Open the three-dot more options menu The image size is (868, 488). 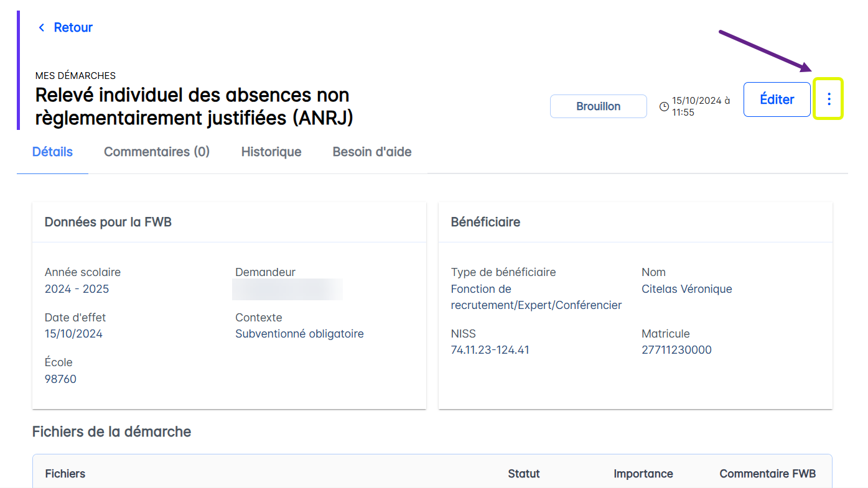[828, 99]
